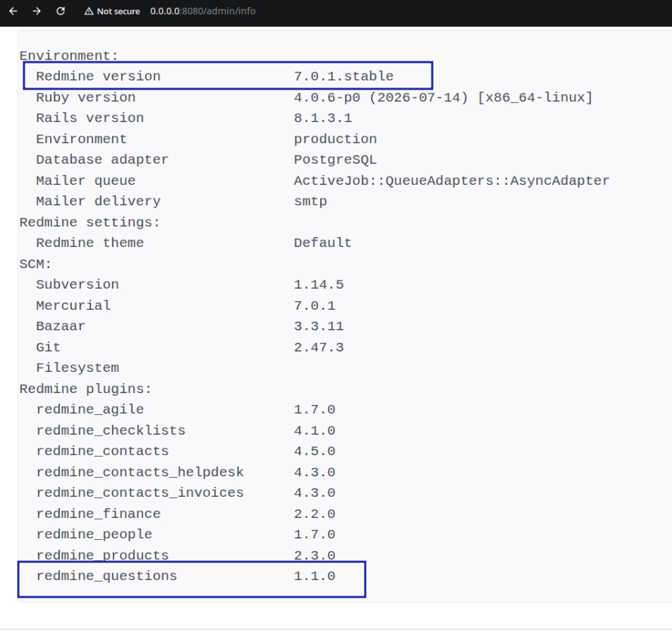Click the 'redmine_people' plugin name

point(94,534)
